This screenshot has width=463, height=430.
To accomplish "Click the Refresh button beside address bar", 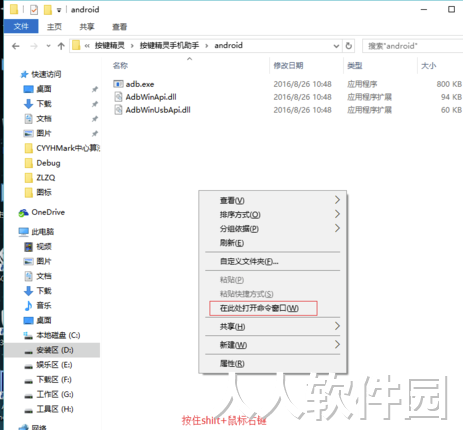I will 349,46.
